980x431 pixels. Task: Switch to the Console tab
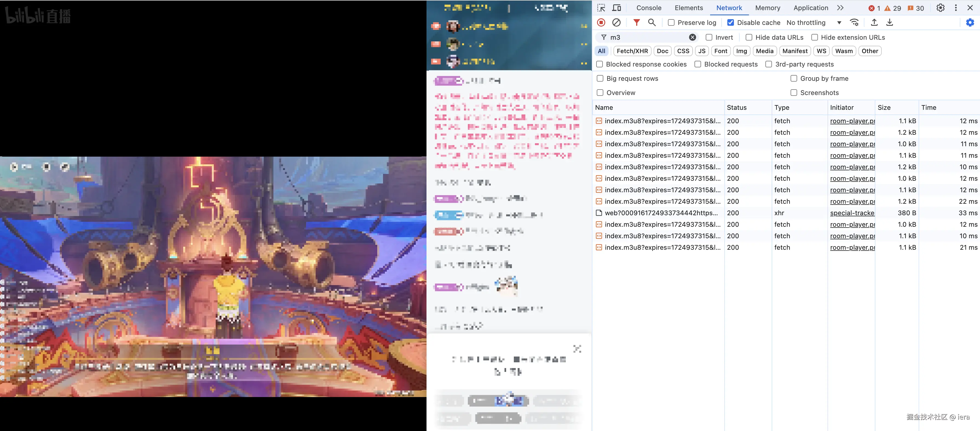(x=649, y=8)
